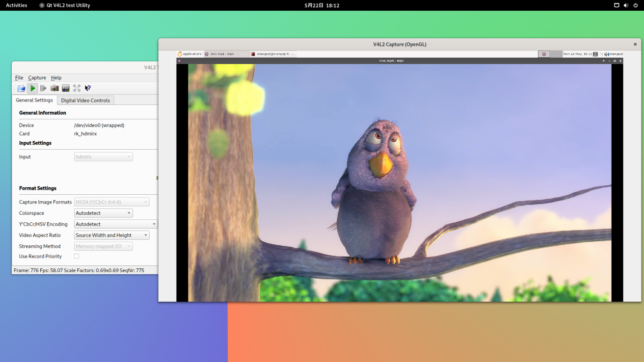
Task: Click the "Input Settings" heading
Action: click(35, 143)
